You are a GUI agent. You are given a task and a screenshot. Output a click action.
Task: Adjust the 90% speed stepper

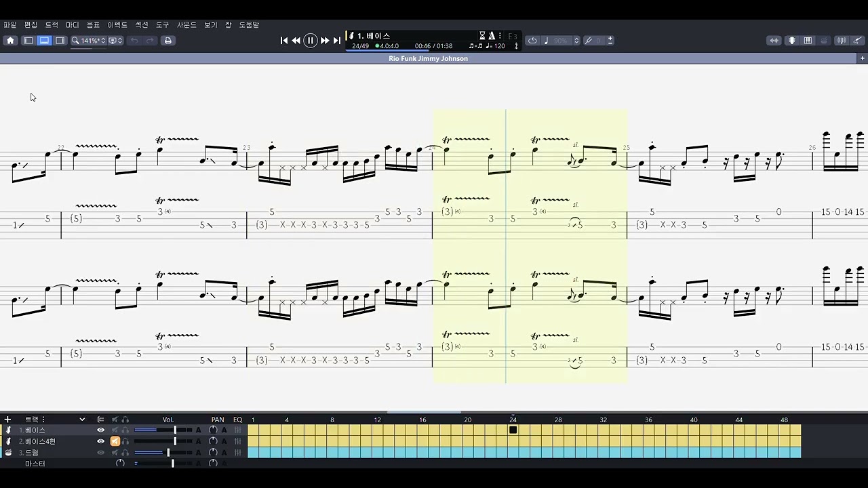click(x=576, y=41)
